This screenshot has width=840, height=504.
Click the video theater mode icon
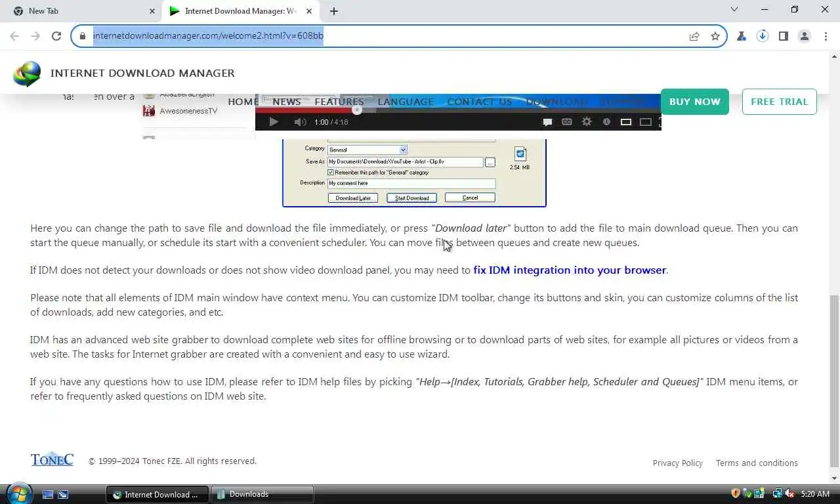646,122
